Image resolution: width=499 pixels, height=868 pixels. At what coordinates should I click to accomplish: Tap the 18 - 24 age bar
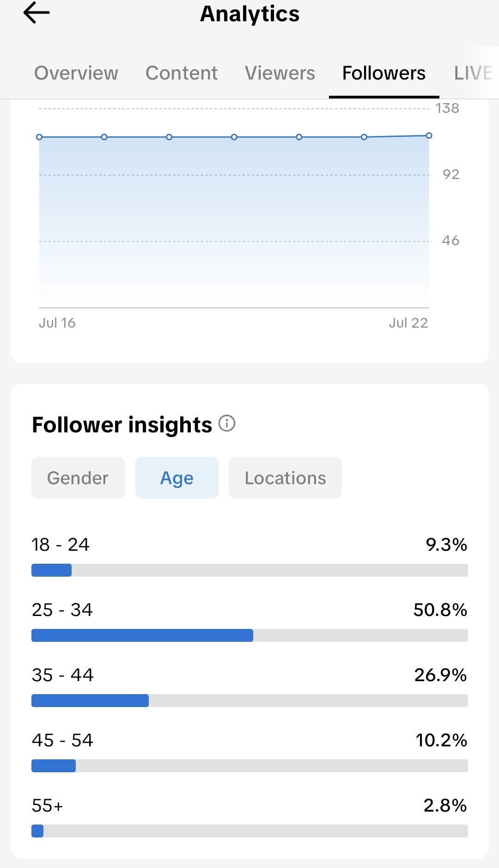[x=249, y=570]
